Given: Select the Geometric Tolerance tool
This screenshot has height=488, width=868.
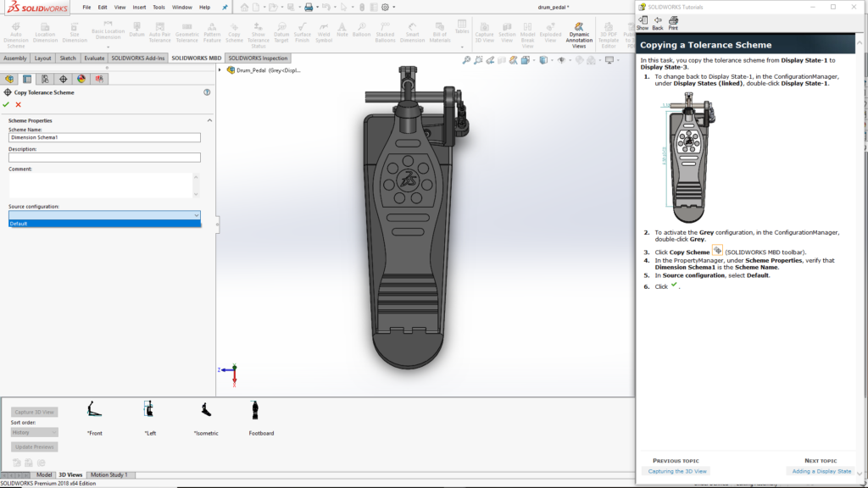Looking at the screenshot, I should click(x=186, y=33).
